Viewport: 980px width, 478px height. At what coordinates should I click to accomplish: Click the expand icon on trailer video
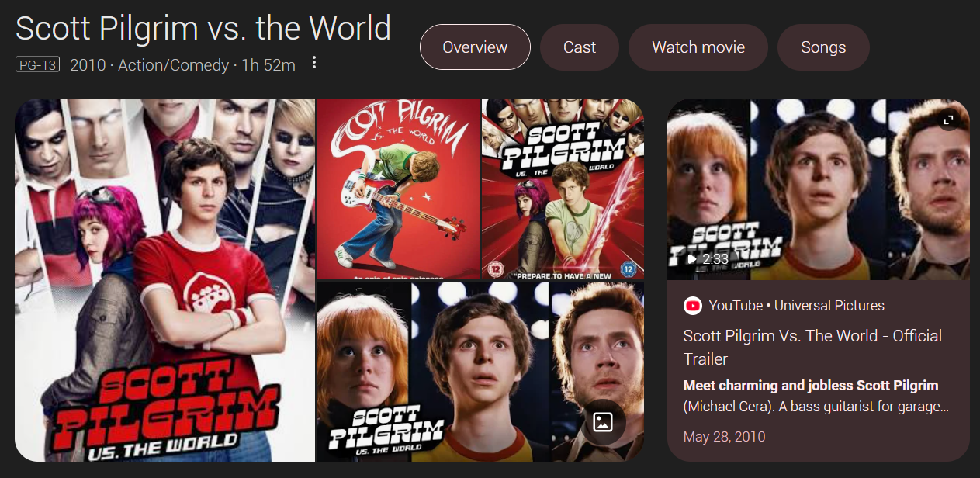coord(947,120)
